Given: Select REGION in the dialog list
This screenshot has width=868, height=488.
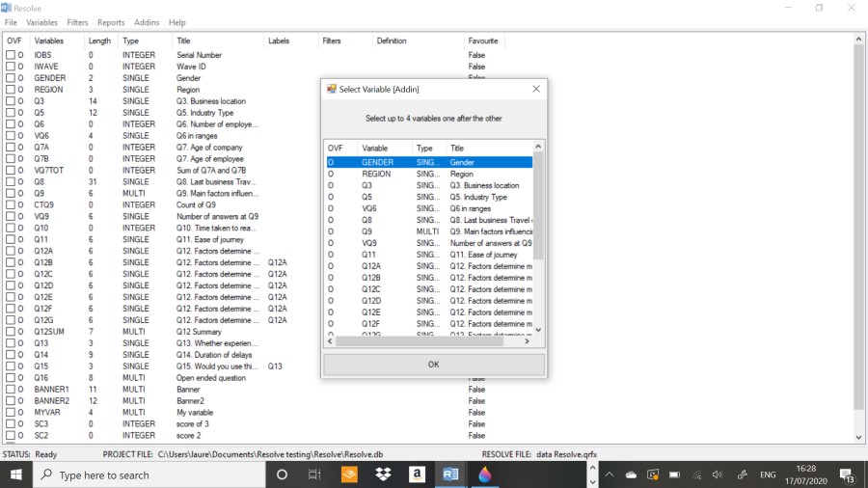Looking at the screenshot, I should 429,174.
